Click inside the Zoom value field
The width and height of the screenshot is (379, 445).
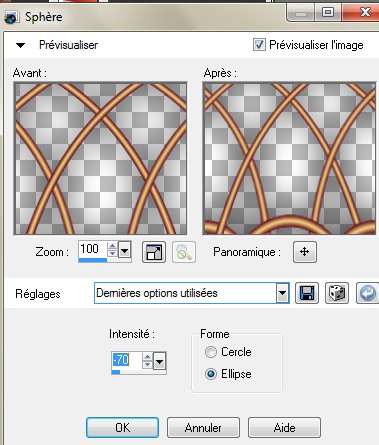(x=92, y=249)
